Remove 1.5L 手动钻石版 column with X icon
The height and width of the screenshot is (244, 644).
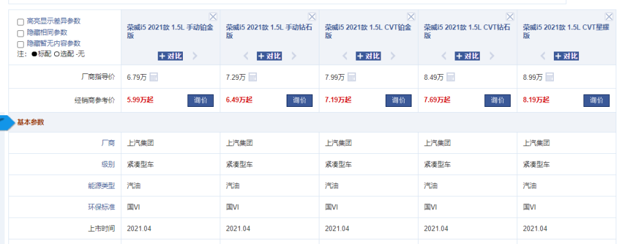[312, 17]
